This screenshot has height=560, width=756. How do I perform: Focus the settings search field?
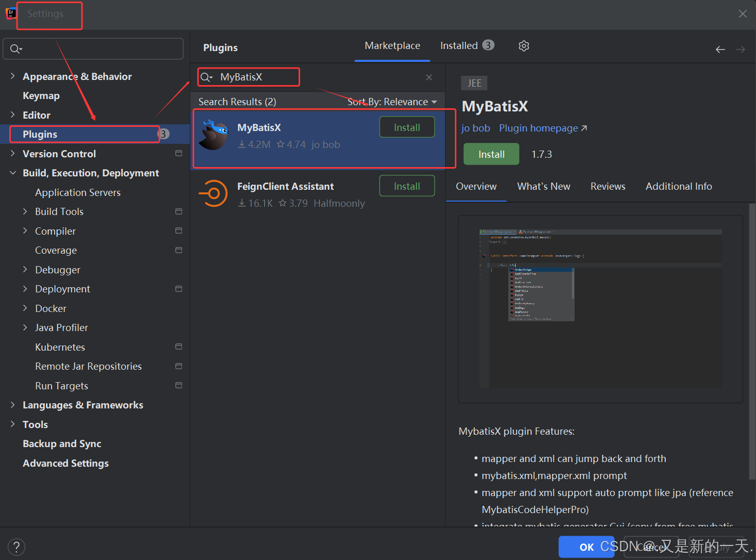(93, 49)
